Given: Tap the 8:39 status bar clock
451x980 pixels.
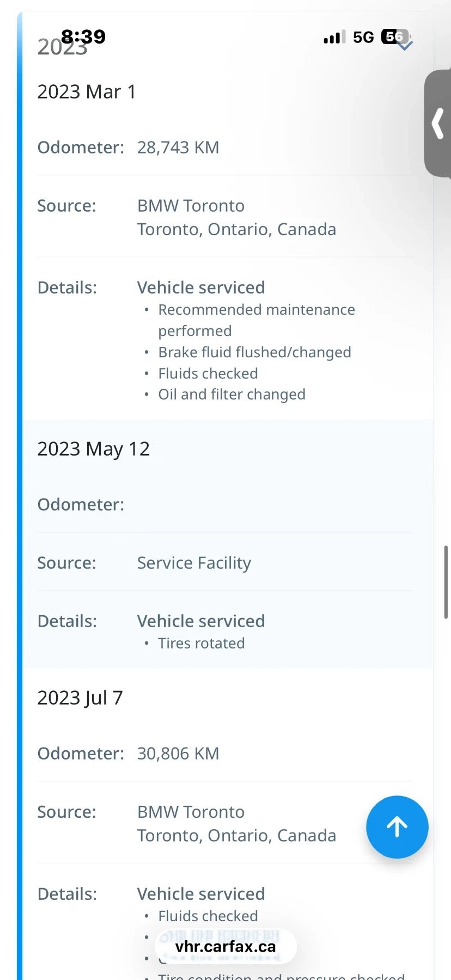Looking at the screenshot, I should (83, 36).
